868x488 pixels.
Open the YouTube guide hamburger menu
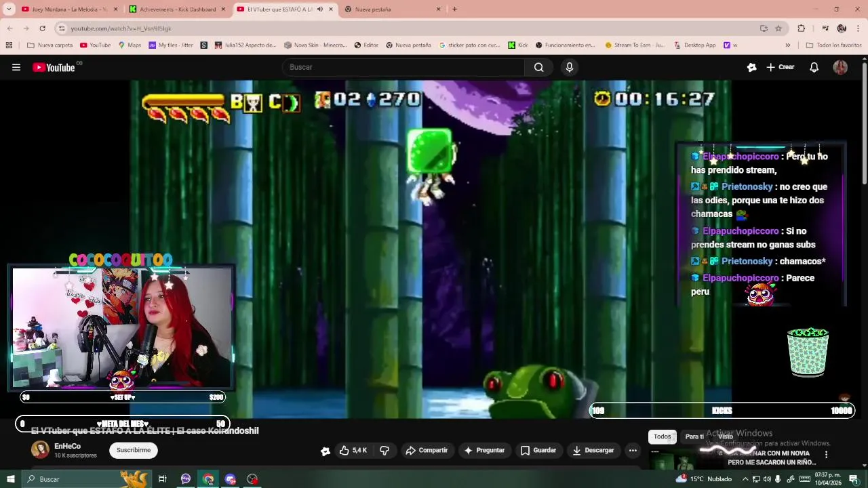coord(16,67)
